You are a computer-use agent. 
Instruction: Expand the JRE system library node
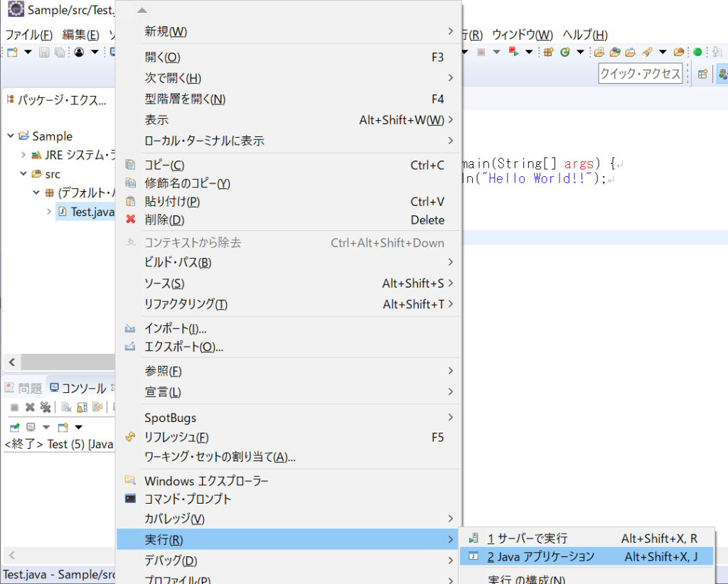tap(23, 155)
